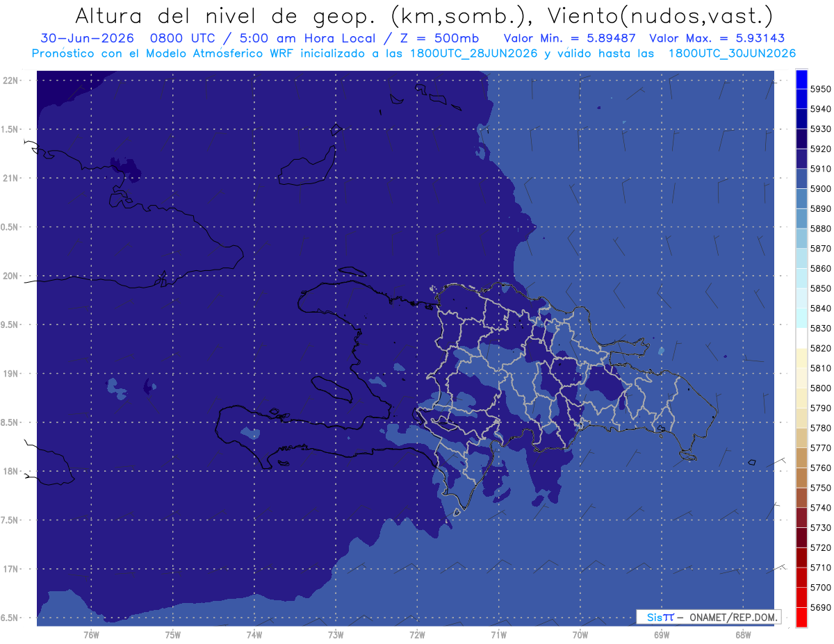This screenshot has height=644, width=834.
Task: Click the colorbar label '5760'
Action: click(x=821, y=468)
